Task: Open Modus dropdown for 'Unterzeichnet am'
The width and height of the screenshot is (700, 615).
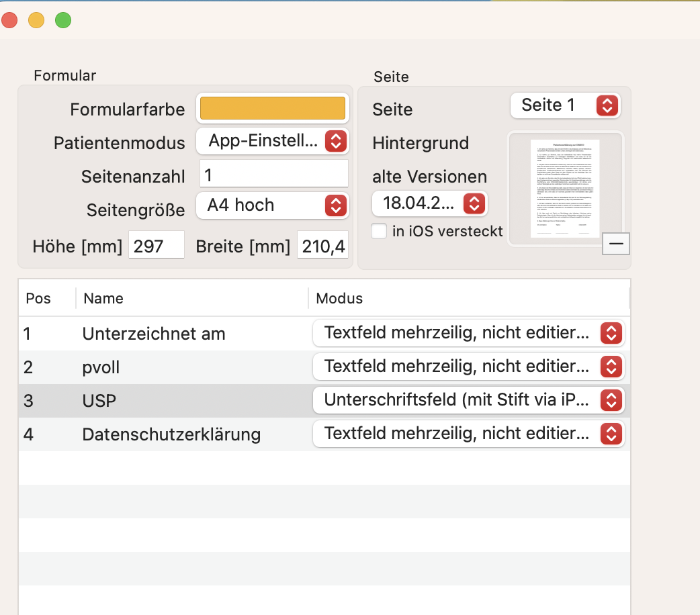Action: tap(468, 334)
